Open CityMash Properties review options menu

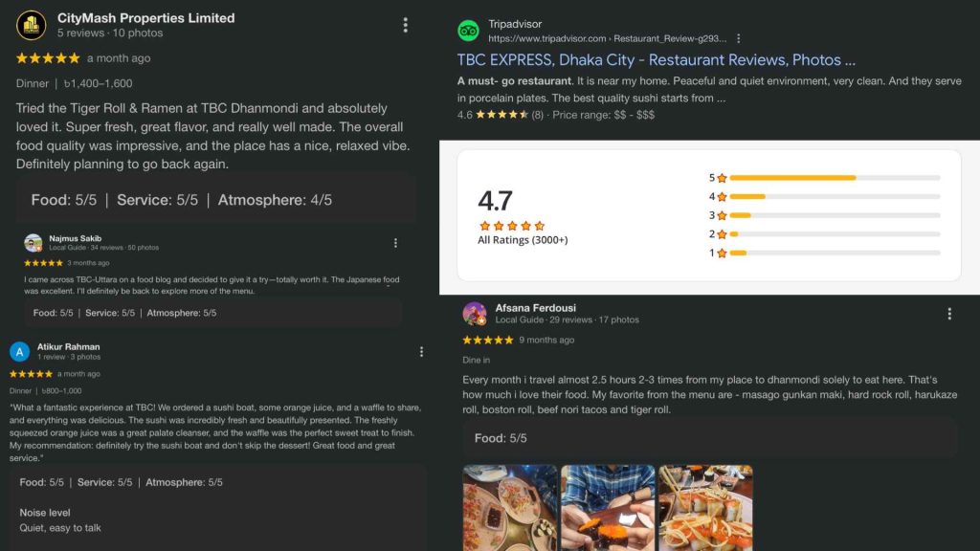406,25
